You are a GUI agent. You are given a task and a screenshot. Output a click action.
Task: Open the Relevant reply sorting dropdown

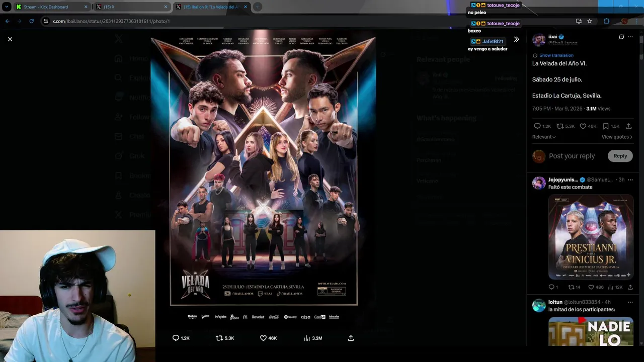tap(544, 137)
